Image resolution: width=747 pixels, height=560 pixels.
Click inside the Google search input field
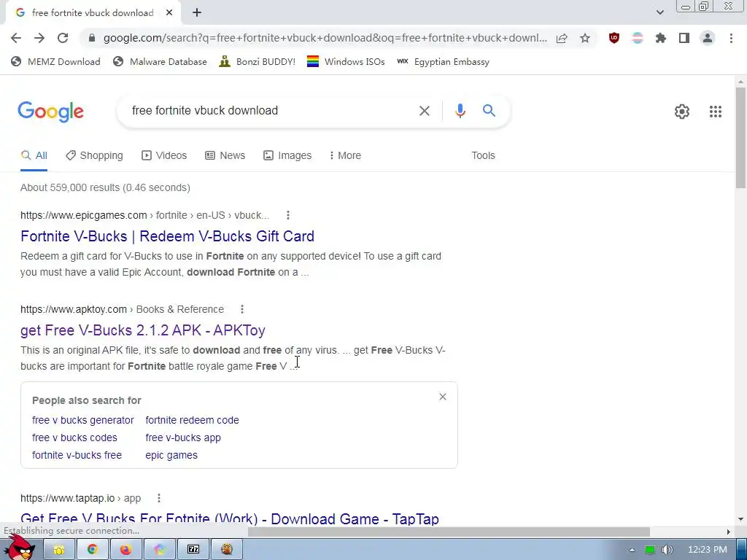click(269, 111)
